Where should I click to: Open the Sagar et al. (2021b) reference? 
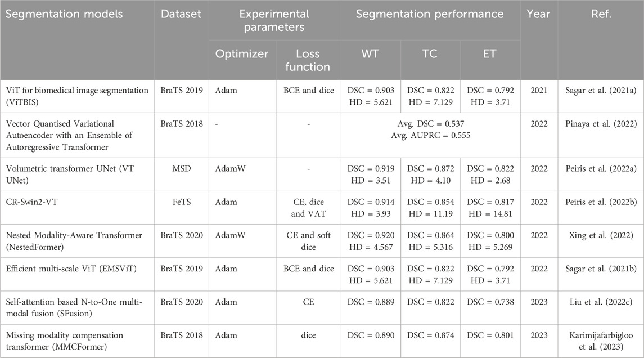(601, 268)
